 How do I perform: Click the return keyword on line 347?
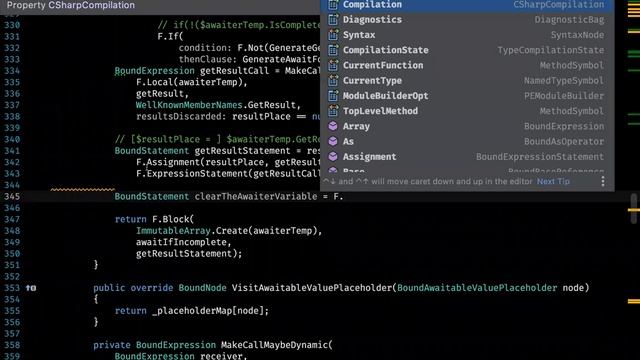[130, 219]
